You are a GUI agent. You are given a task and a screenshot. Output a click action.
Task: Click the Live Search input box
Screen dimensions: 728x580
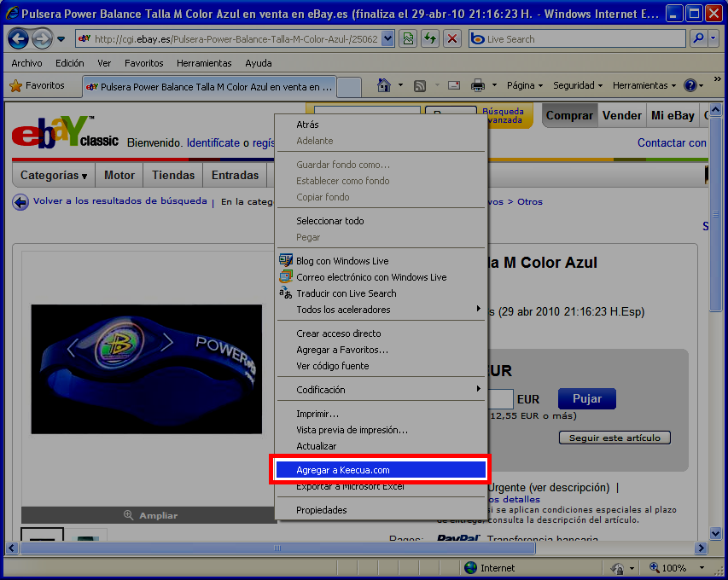tap(577, 39)
